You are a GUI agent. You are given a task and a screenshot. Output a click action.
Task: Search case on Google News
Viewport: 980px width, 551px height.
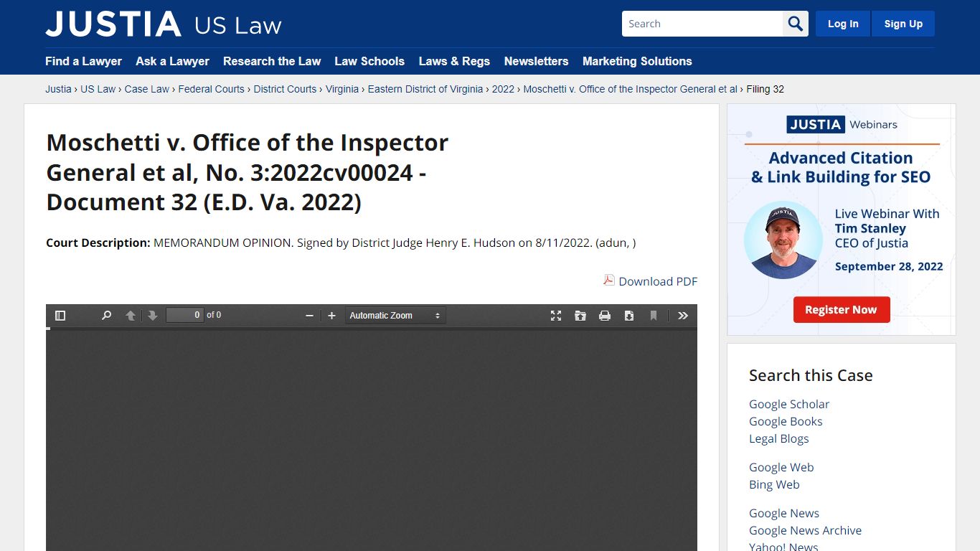(784, 513)
